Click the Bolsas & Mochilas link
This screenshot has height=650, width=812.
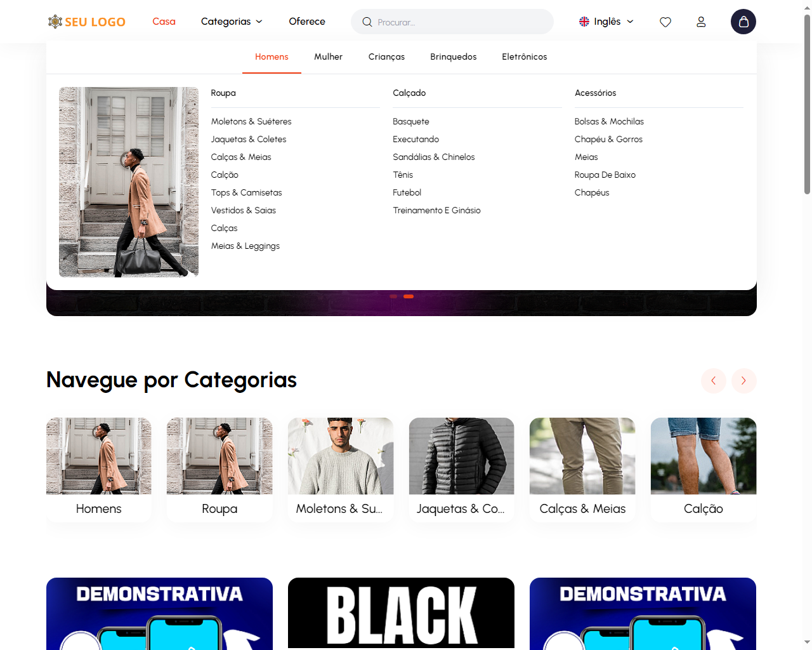(x=609, y=122)
